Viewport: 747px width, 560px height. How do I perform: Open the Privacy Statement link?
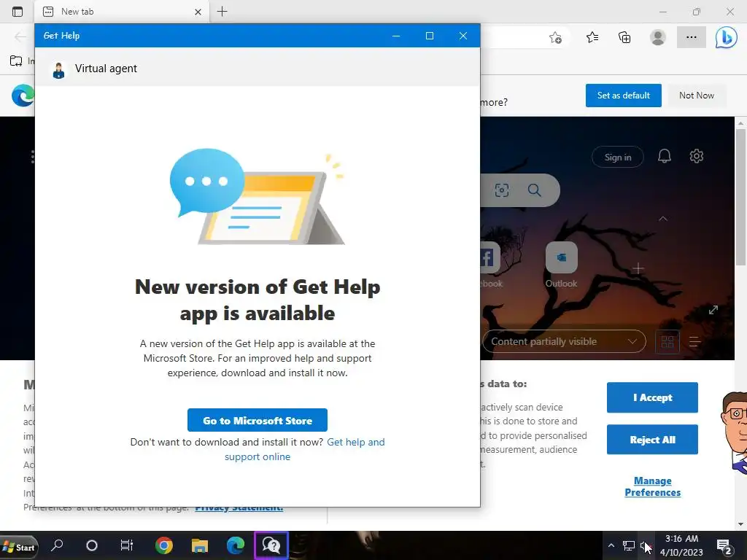239,509
